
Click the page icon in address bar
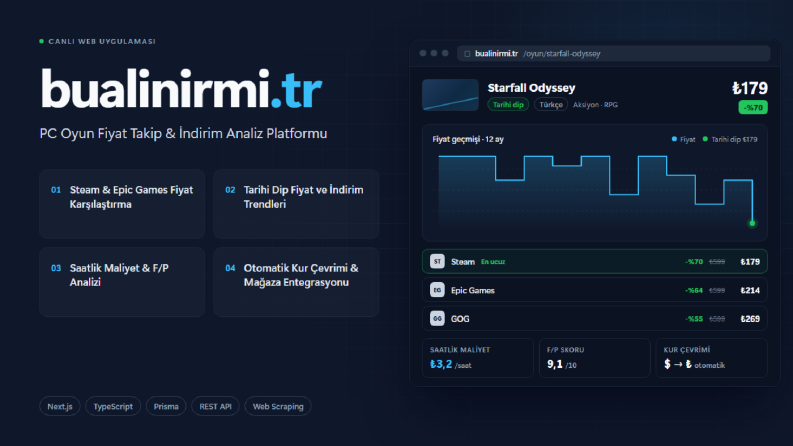click(467, 54)
